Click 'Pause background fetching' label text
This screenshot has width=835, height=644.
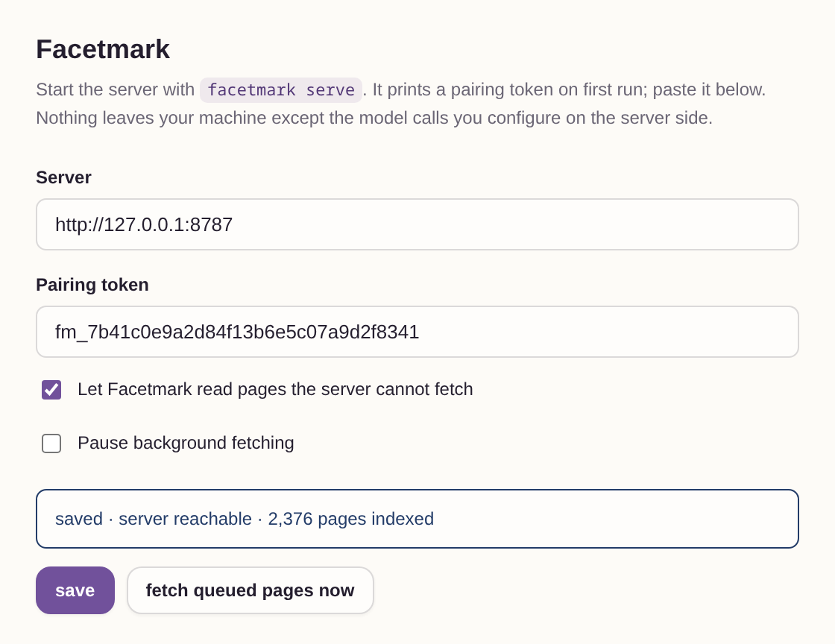pos(186,443)
